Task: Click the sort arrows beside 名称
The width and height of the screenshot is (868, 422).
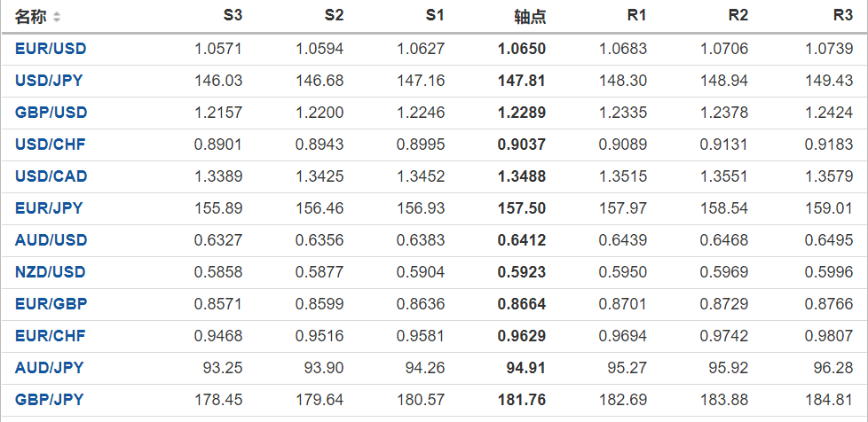Action: tap(57, 17)
